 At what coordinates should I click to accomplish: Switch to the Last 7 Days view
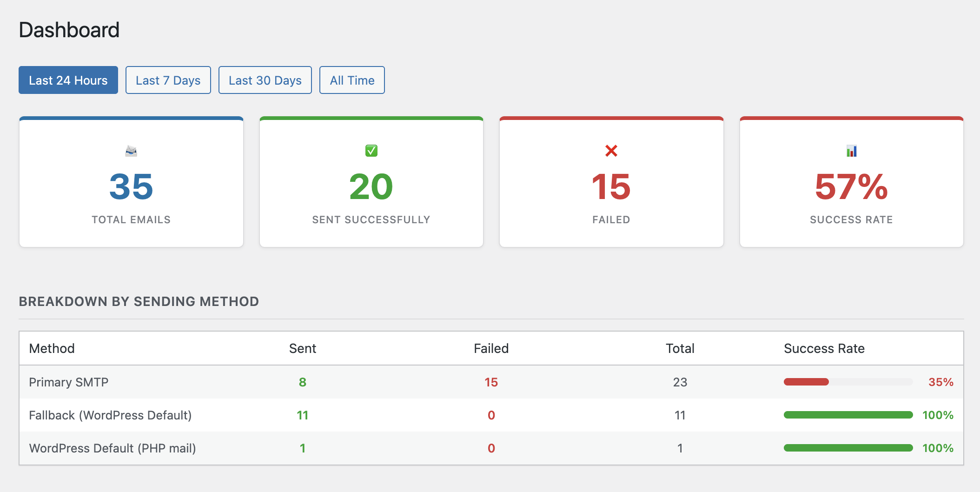tap(168, 80)
